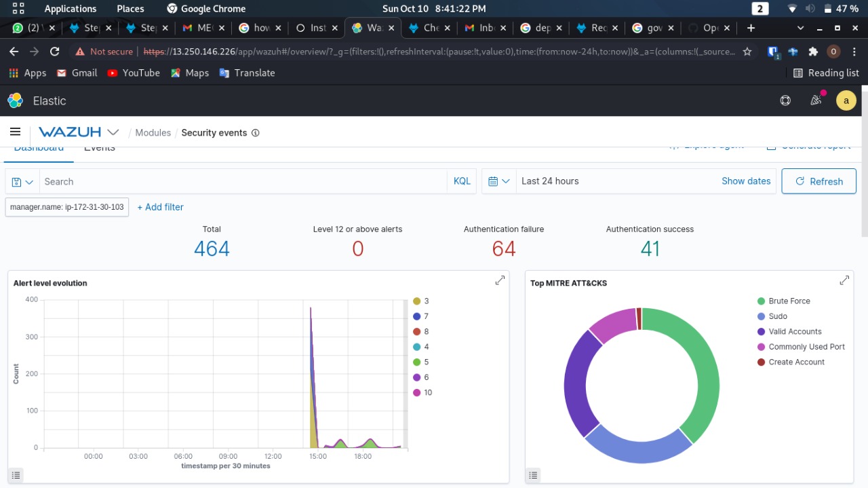Switch query language via KQL
The height and width of the screenshot is (488, 868).
[x=462, y=181]
